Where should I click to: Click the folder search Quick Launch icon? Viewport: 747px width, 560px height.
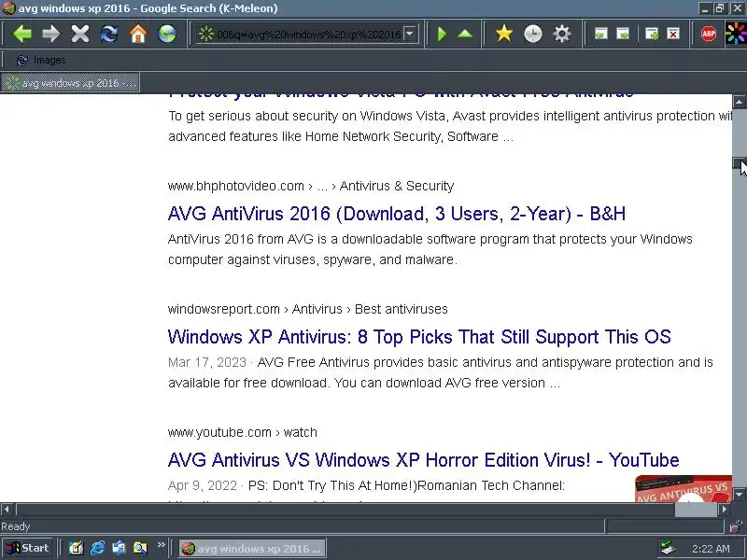point(140,548)
